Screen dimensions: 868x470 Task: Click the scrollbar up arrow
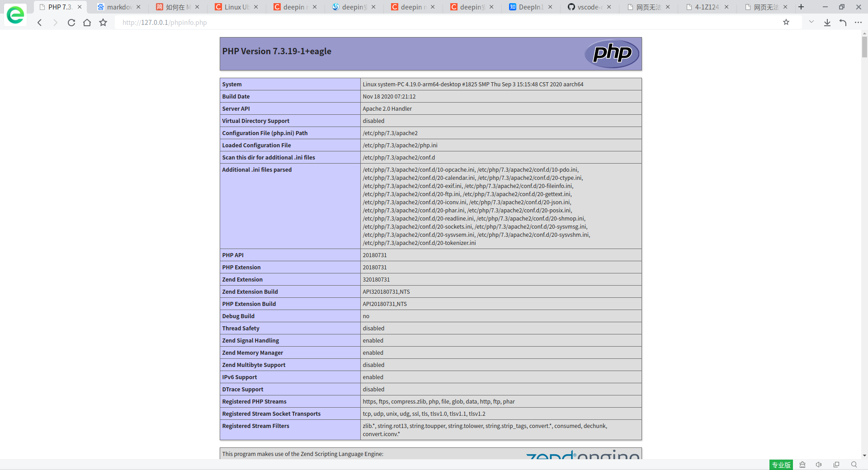pos(864,33)
